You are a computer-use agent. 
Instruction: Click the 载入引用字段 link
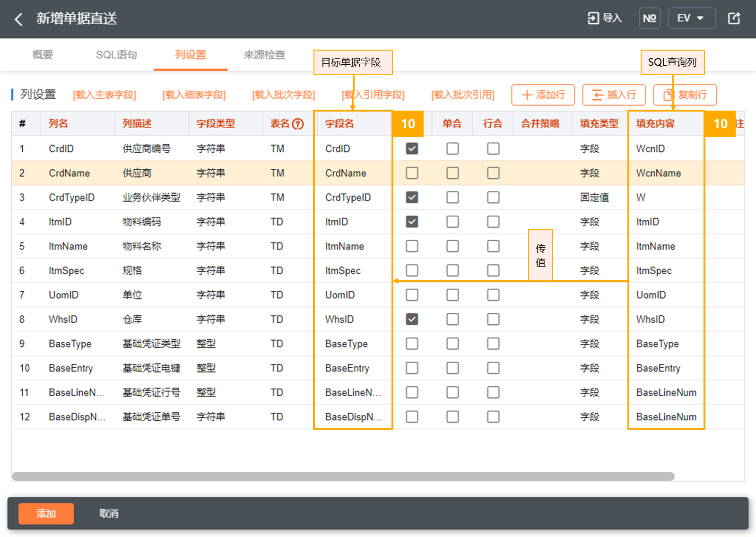(373, 95)
